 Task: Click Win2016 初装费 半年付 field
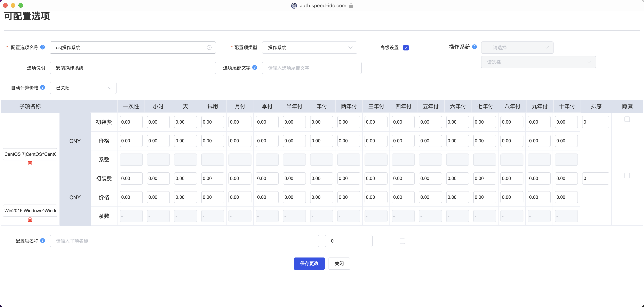point(294,178)
